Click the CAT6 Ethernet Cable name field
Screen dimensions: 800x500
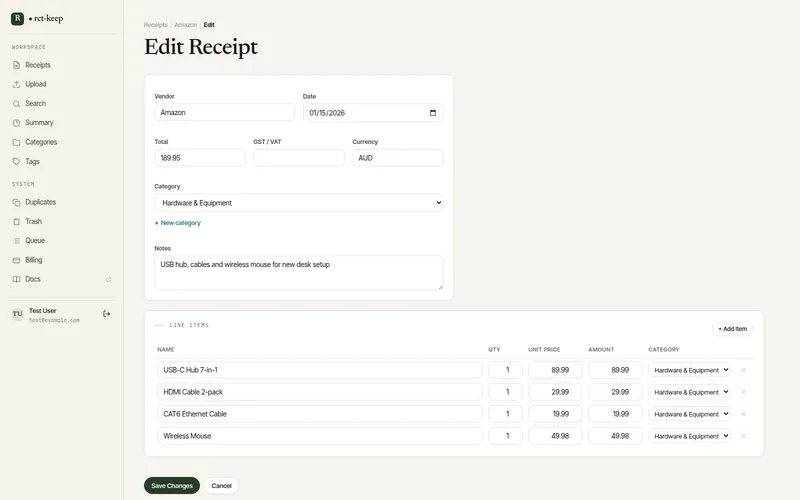[x=320, y=414]
